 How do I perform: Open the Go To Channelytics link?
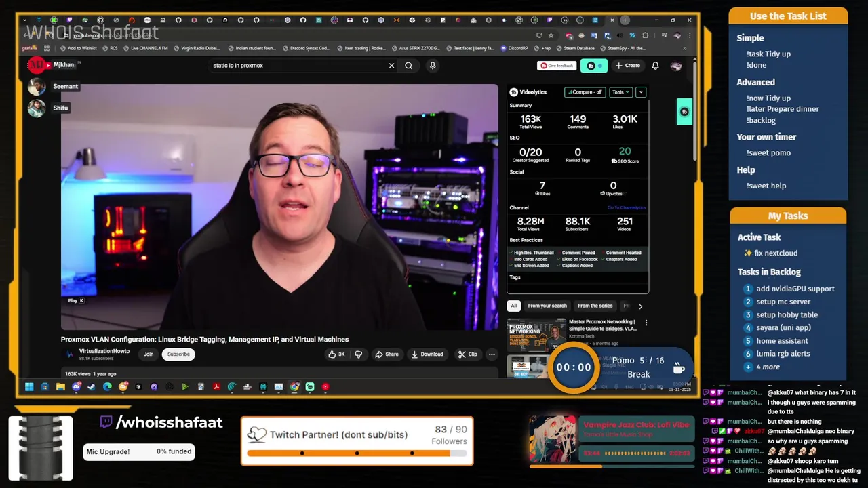[x=627, y=208]
